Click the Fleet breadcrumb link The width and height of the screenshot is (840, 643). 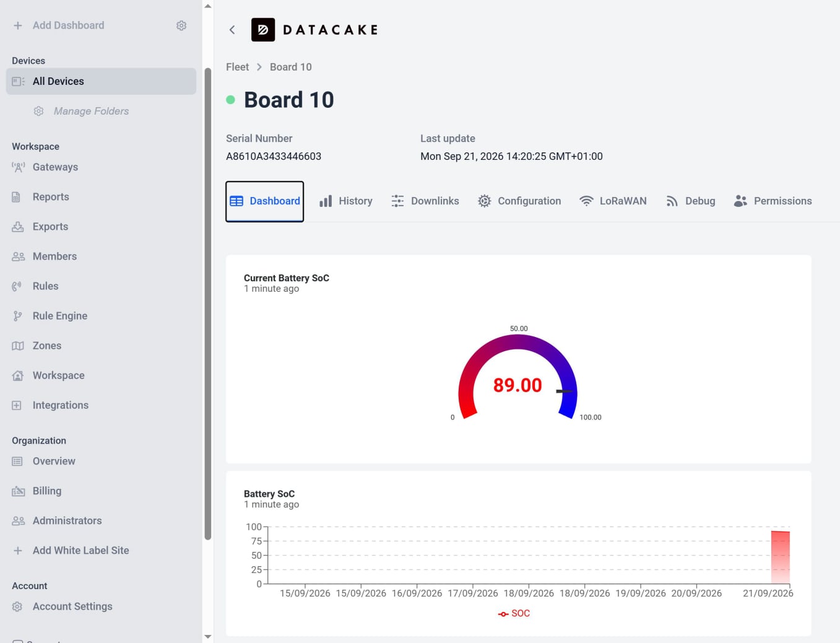237,67
